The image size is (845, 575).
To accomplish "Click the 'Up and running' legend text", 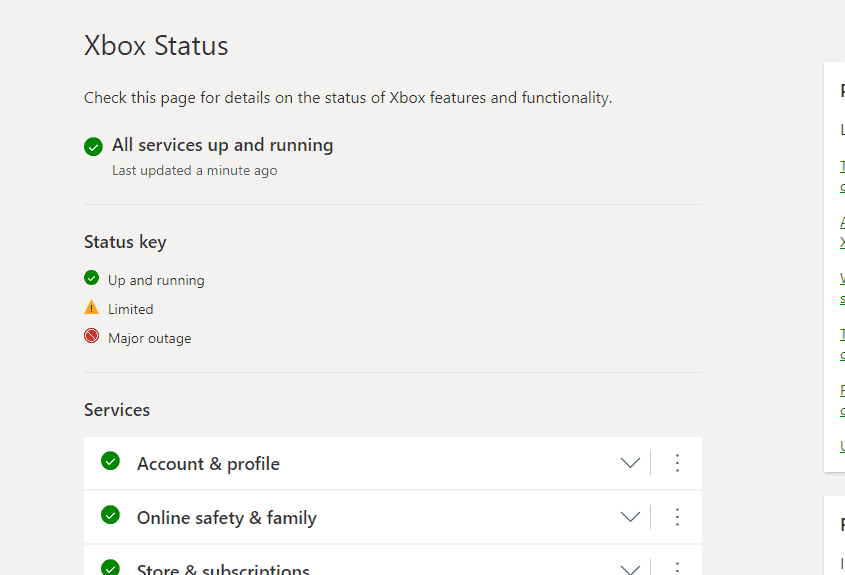I will (x=156, y=280).
